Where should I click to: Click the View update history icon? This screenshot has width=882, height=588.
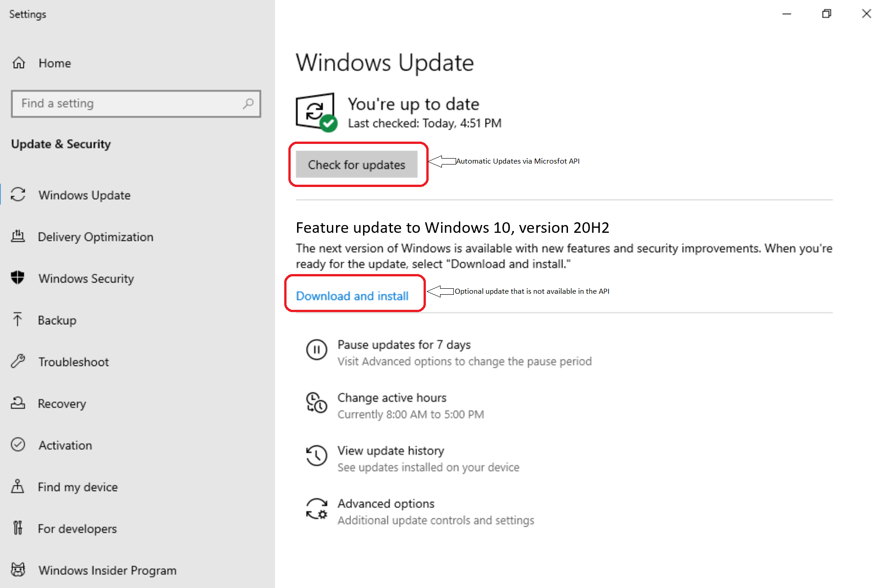(x=316, y=456)
